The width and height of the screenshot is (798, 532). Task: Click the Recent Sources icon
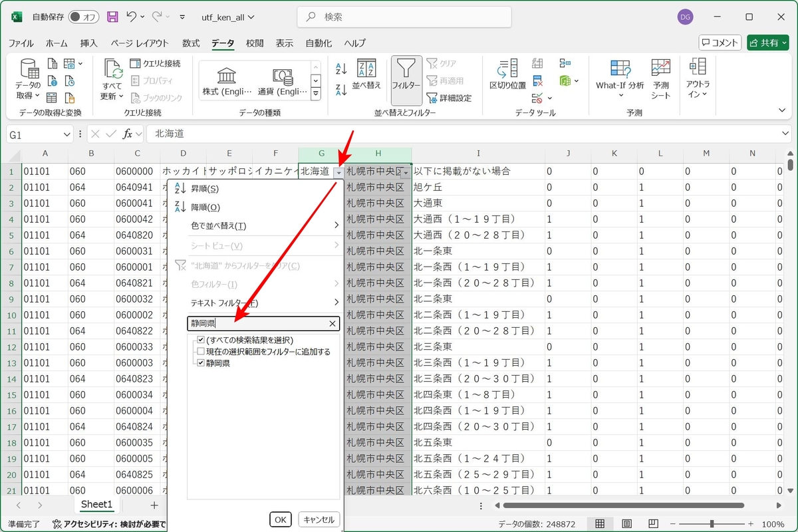[x=69, y=81]
